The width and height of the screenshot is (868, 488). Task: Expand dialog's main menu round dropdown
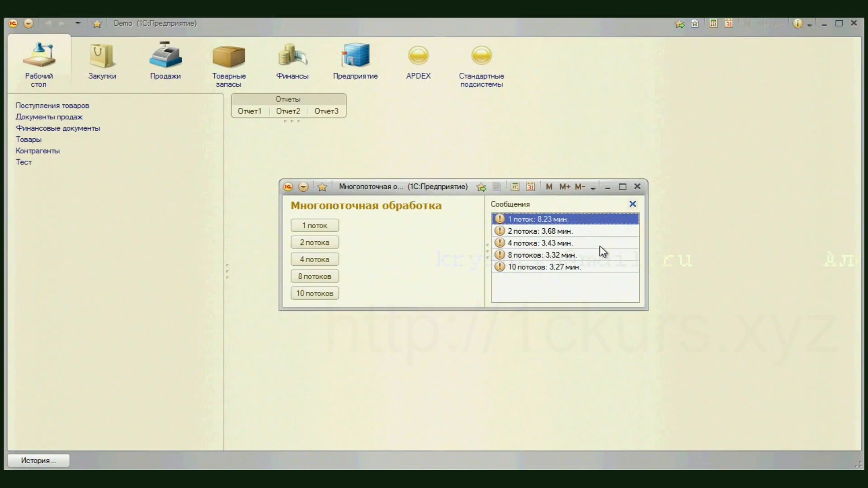tap(303, 187)
